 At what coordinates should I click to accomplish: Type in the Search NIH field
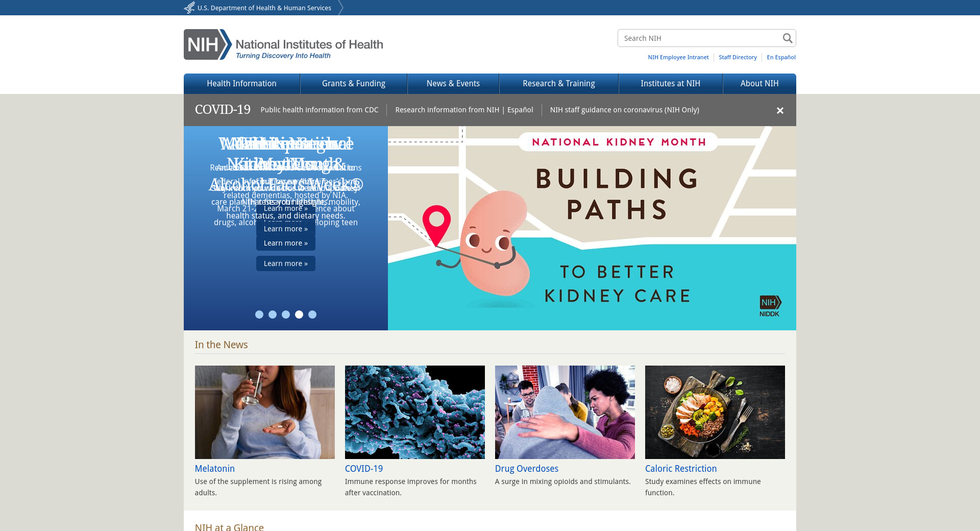coord(699,38)
